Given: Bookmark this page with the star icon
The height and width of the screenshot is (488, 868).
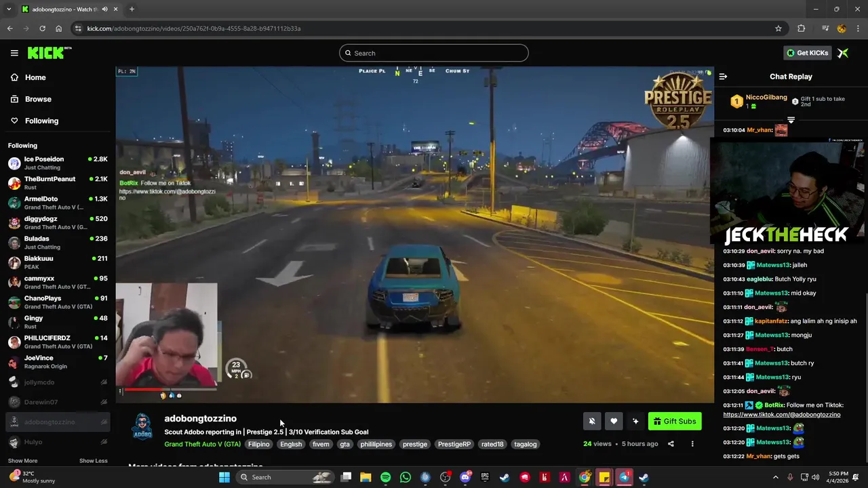Looking at the screenshot, I should coord(778,28).
